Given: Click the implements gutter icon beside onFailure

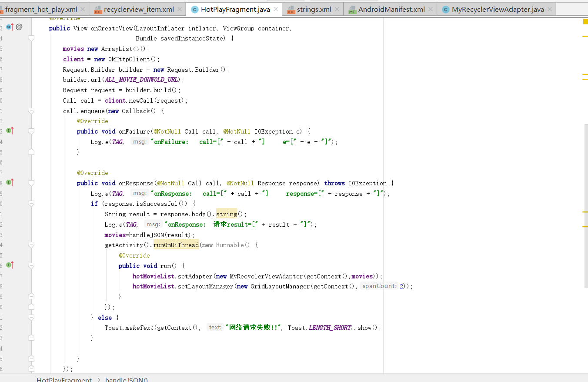Looking at the screenshot, I should point(10,131).
